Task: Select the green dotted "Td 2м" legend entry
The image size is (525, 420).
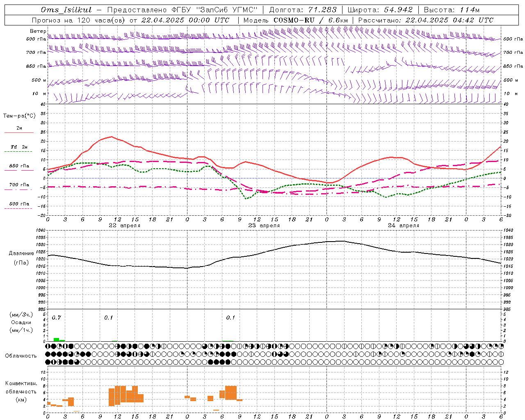Action: click(x=19, y=149)
